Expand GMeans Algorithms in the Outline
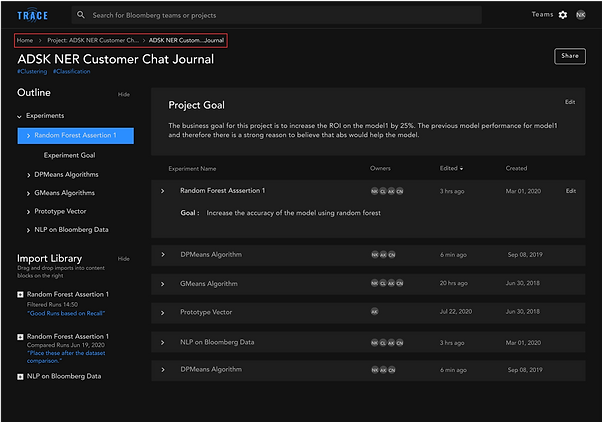Image resolution: width=602 pixels, height=422 pixels. click(x=28, y=193)
